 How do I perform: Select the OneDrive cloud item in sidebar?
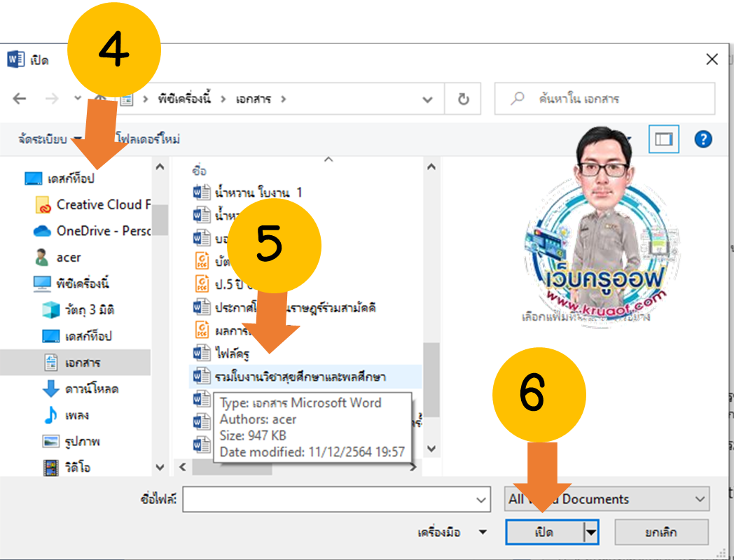91,231
